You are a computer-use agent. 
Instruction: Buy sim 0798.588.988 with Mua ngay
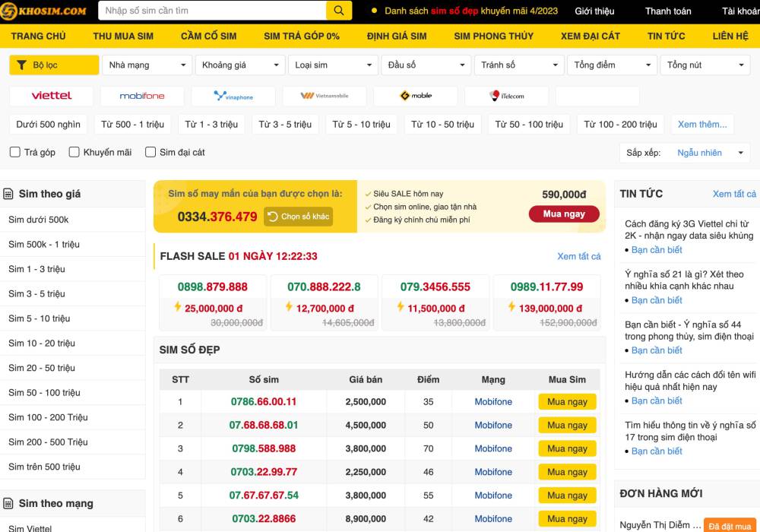(567, 448)
